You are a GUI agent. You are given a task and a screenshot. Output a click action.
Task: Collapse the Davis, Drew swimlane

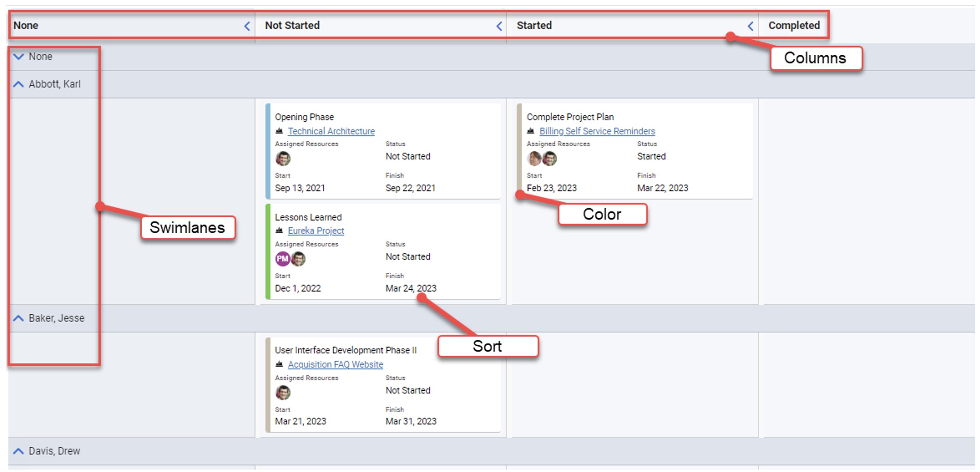tap(19, 451)
